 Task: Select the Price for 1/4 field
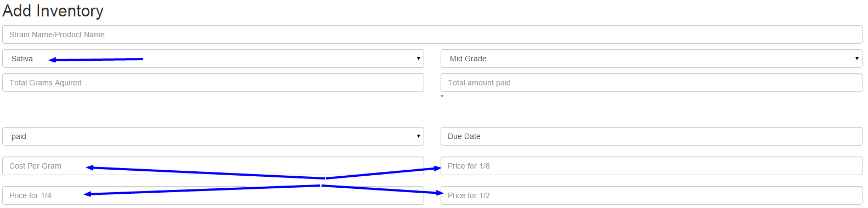pos(213,195)
